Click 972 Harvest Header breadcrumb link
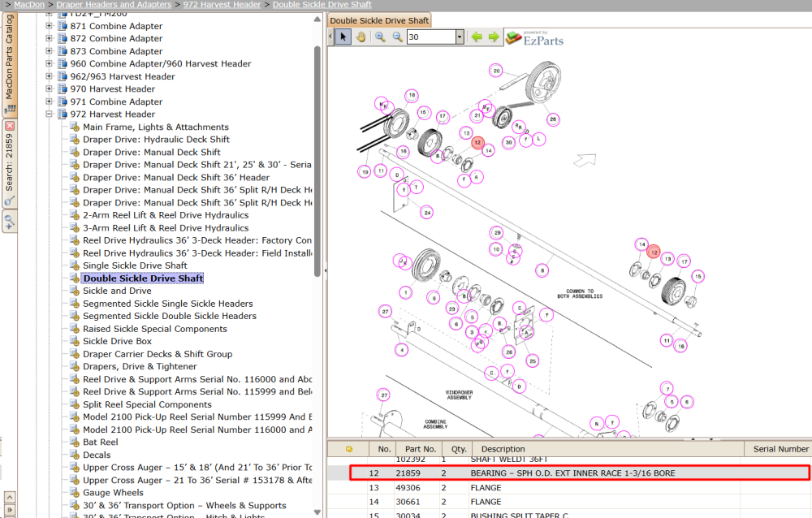Screen dimensions: 812x518 tap(222, 4)
